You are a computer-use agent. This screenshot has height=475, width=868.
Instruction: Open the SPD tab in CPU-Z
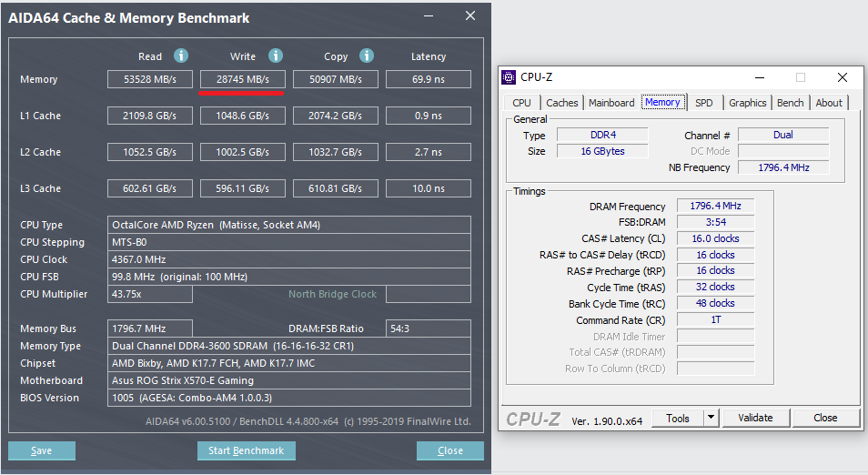pos(704,103)
